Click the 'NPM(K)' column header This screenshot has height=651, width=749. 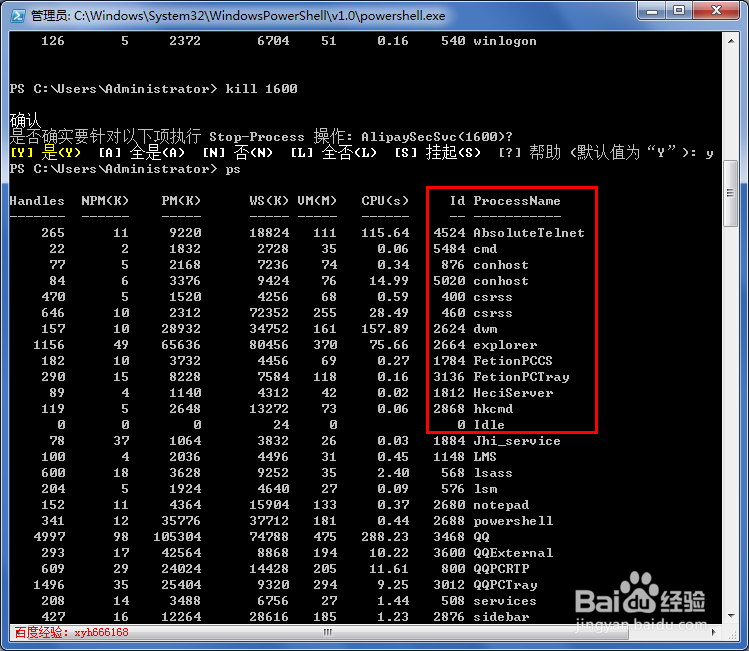[x=105, y=201]
